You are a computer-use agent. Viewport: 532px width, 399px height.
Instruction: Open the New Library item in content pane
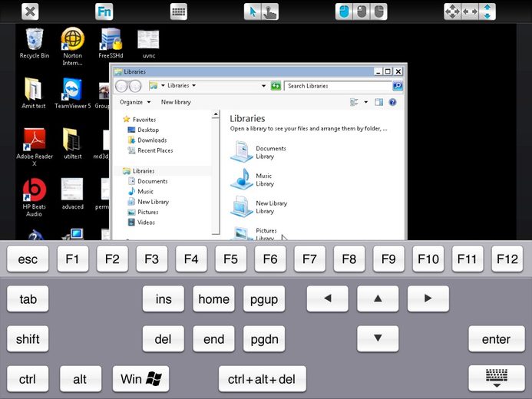pyautogui.click(x=259, y=206)
